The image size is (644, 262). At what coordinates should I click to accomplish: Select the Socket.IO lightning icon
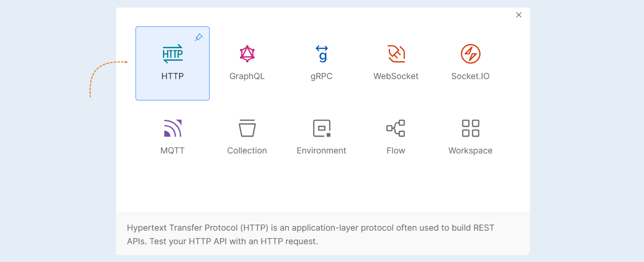coord(470,54)
